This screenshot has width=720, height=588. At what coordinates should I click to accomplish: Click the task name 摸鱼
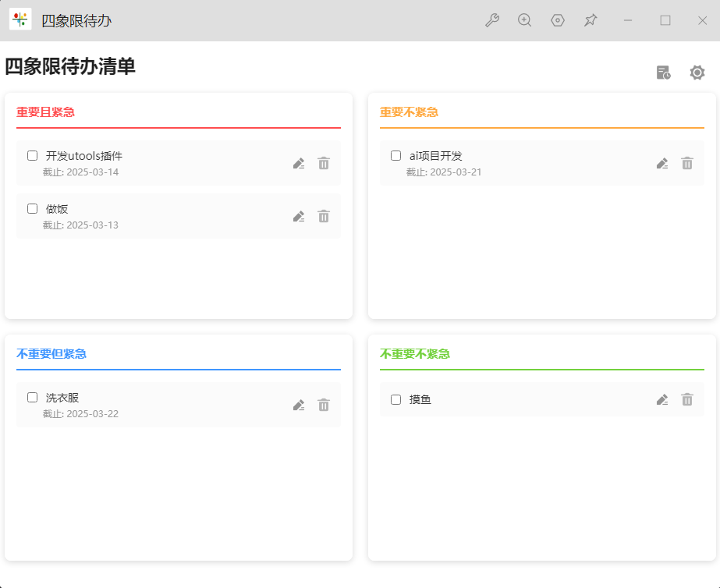click(420, 400)
